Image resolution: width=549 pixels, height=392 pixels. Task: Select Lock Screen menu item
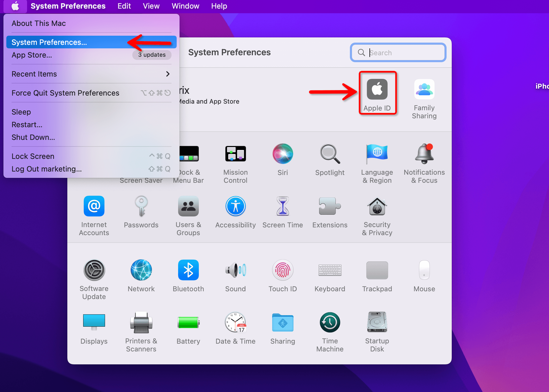(91, 156)
